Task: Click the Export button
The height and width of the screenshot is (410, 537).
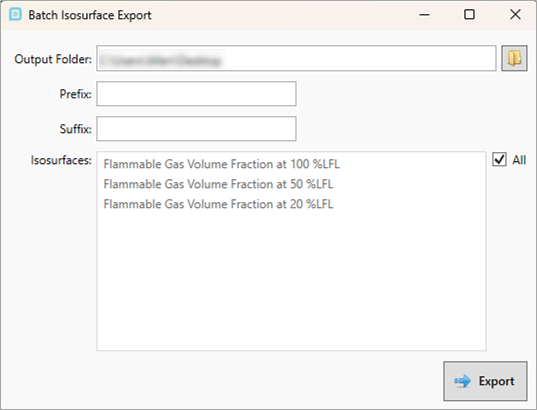Action: [485, 381]
